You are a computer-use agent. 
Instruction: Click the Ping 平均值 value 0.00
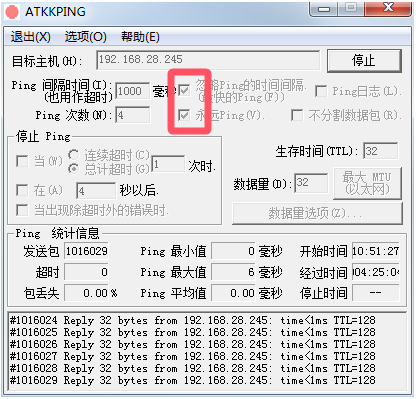click(x=233, y=293)
